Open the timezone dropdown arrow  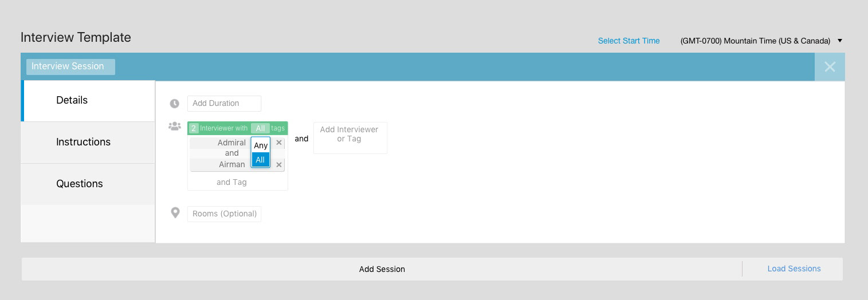point(840,41)
